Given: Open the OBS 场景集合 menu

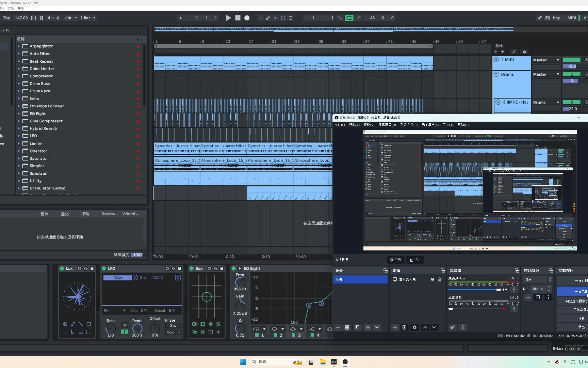Looking at the screenshot, I should [x=430, y=125].
